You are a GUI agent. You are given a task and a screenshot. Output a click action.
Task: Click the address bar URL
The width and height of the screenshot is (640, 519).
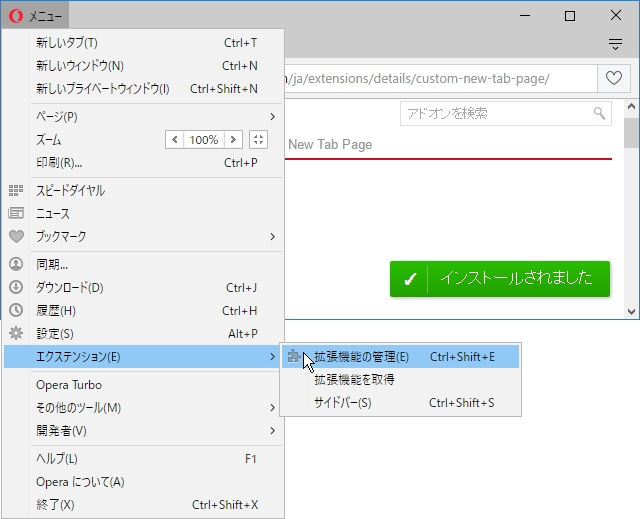441,78
